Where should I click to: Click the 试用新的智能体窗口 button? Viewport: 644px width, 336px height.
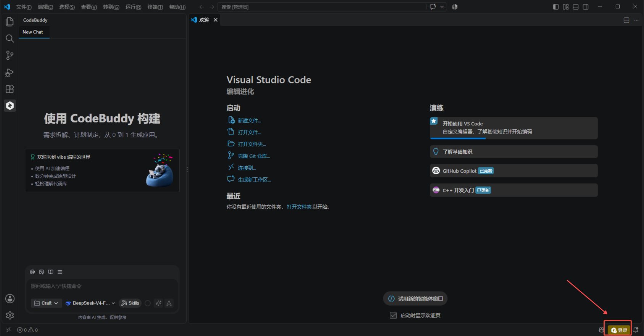[415, 299]
